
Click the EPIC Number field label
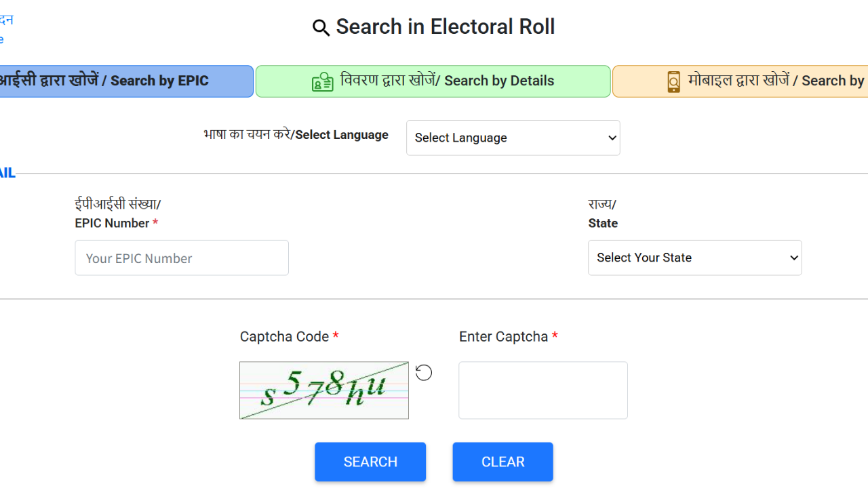click(x=113, y=223)
